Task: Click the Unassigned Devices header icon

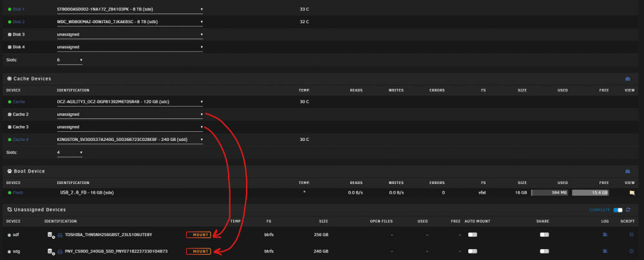Action: click(10, 210)
